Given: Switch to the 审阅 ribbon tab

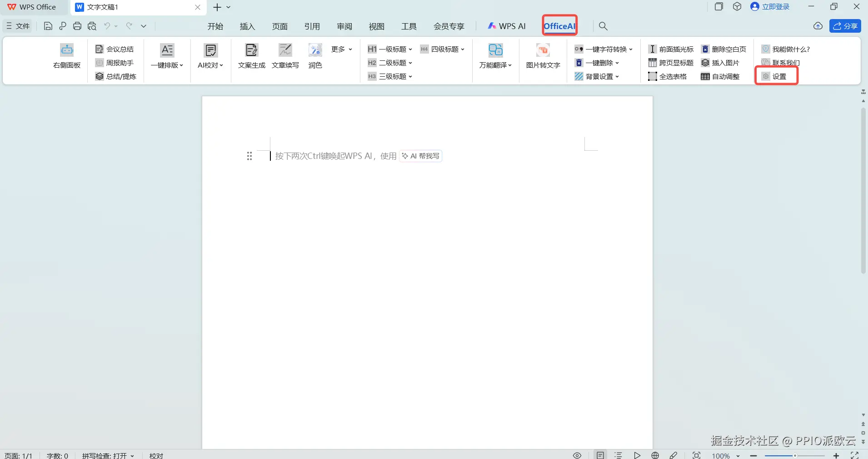Looking at the screenshot, I should coord(344,26).
